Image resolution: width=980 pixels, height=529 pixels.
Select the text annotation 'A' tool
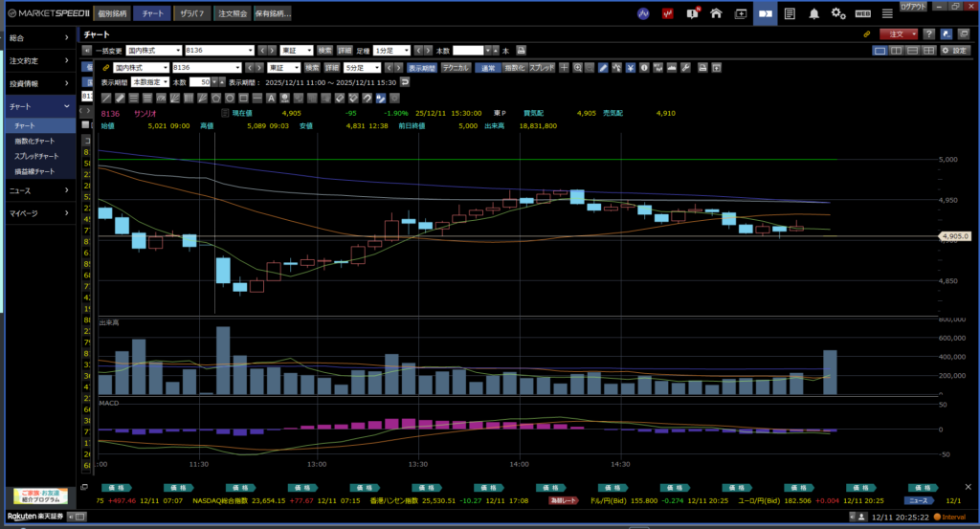[272, 98]
